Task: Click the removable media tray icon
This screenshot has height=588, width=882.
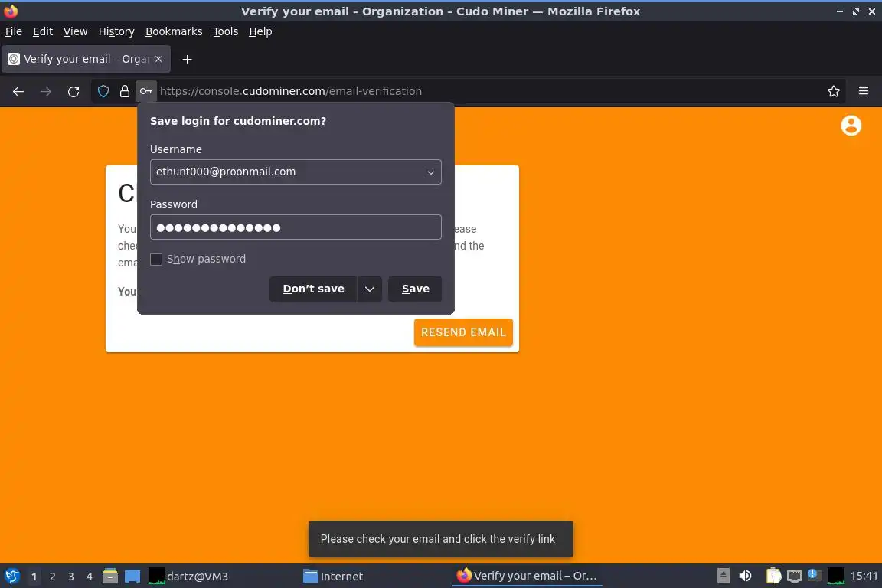Action: [724, 577]
